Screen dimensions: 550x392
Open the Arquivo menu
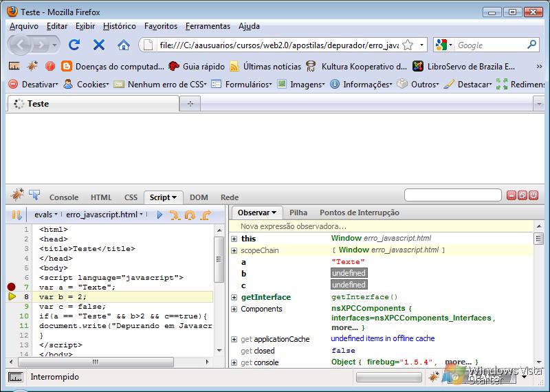pos(24,26)
